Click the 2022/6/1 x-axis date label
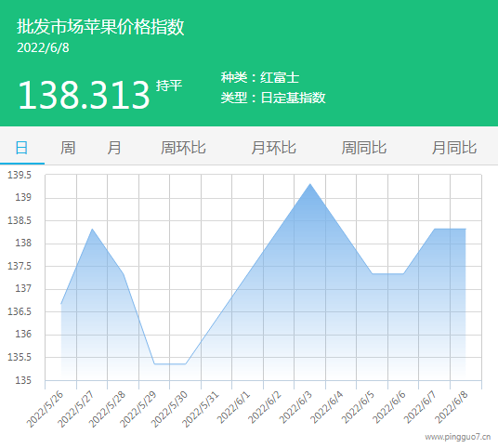 (x=234, y=408)
